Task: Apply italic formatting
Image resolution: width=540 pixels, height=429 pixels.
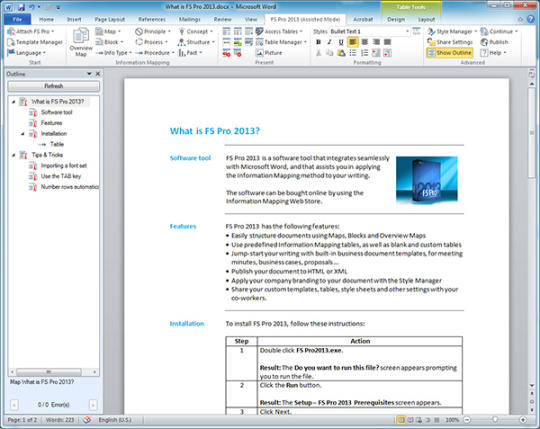Action: point(330,42)
